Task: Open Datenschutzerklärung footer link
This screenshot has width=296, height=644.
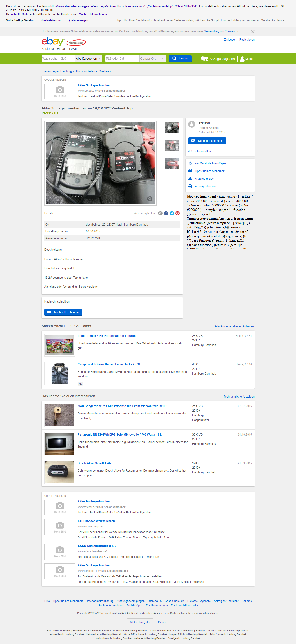Action: [x=99, y=601]
